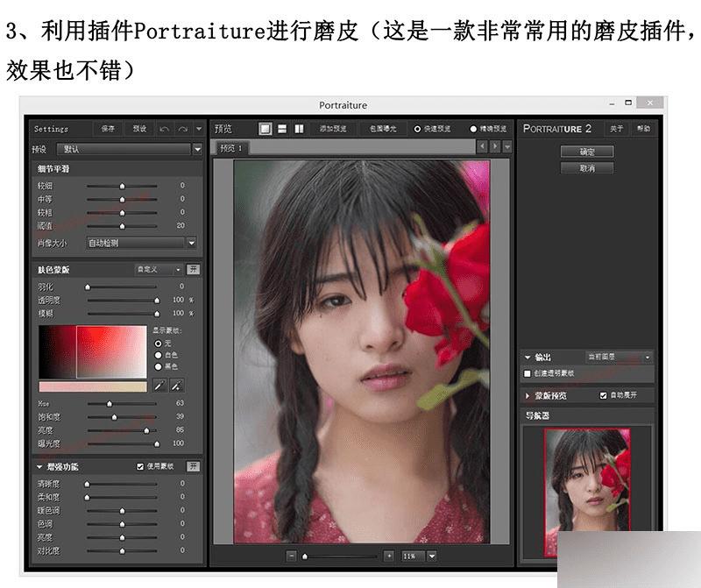Click the 饱和度 saturation slider handle
Screen dimensions: 701x588
click(x=114, y=417)
